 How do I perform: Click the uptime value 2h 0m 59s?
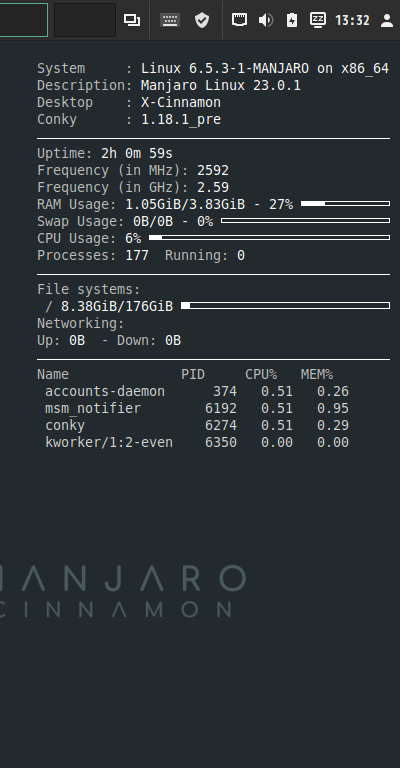137,153
